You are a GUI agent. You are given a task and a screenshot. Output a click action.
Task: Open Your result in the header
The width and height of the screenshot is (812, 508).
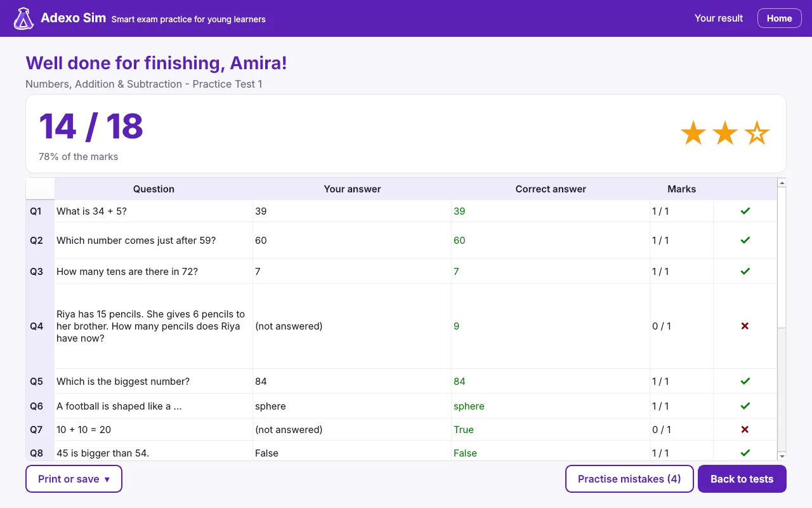719,18
